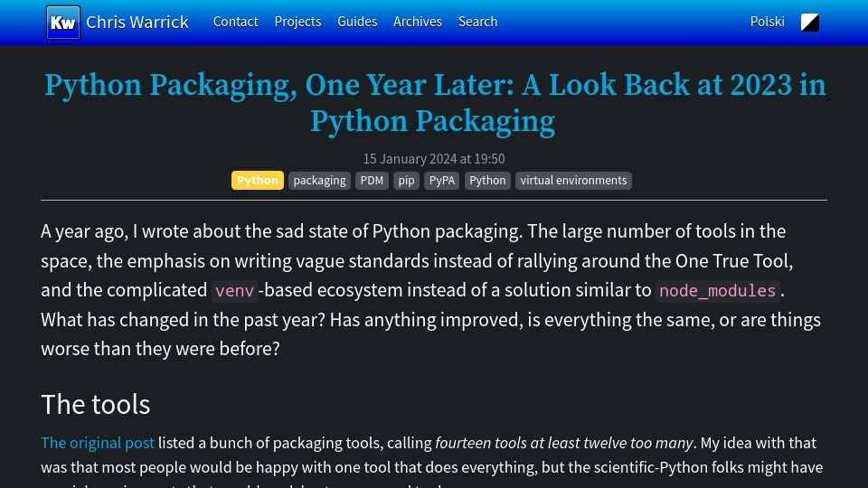The width and height of the screenshot is (868, 488).
Task: Click the article title heading link
Action: point(435,103)
